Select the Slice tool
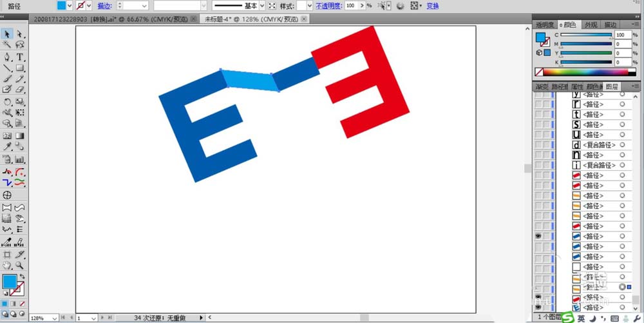This screenshot has height=323, width=644. click(19, 255)
